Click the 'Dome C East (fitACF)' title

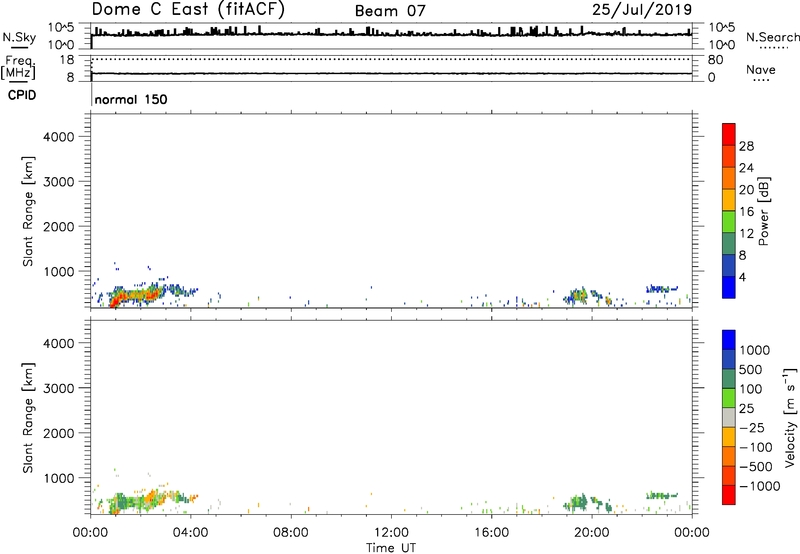point(188,9)
